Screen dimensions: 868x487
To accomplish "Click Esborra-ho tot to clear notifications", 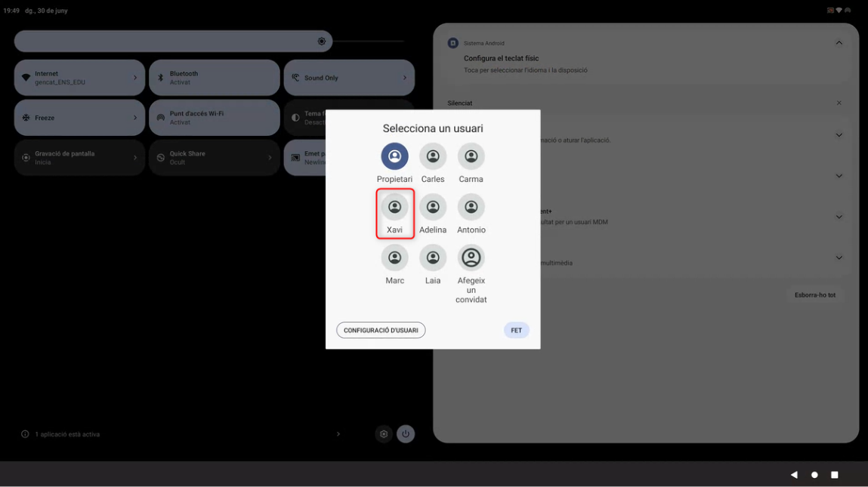I will coord(814,295).
